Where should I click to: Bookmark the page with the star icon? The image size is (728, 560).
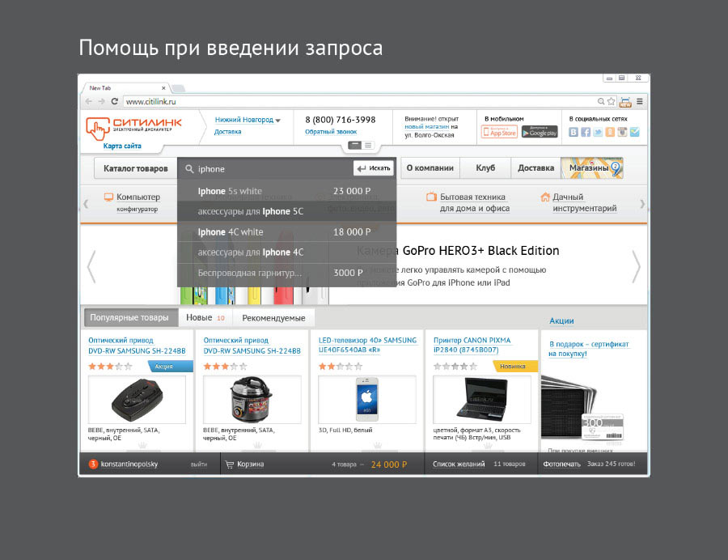611,102
